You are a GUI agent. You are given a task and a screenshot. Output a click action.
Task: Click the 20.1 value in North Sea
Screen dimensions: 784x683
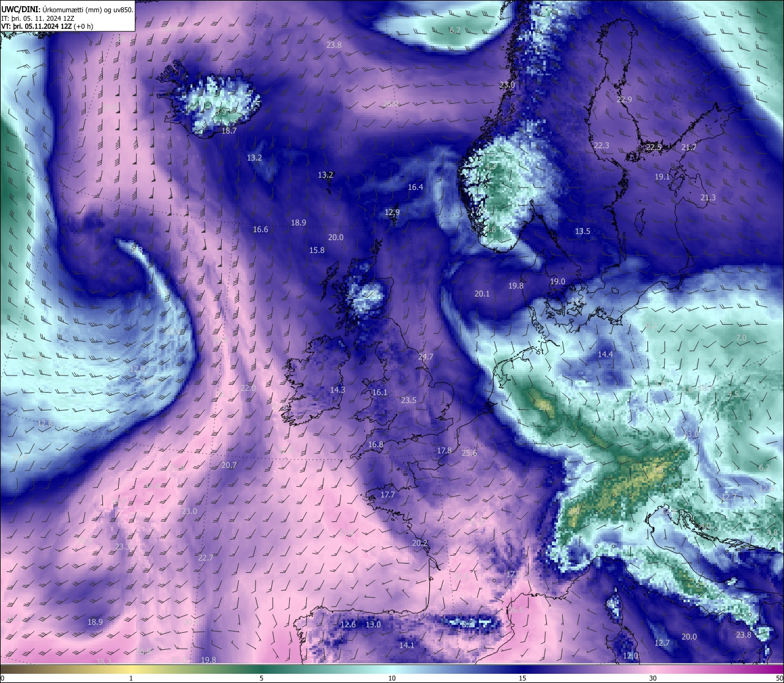click(482, 293)
